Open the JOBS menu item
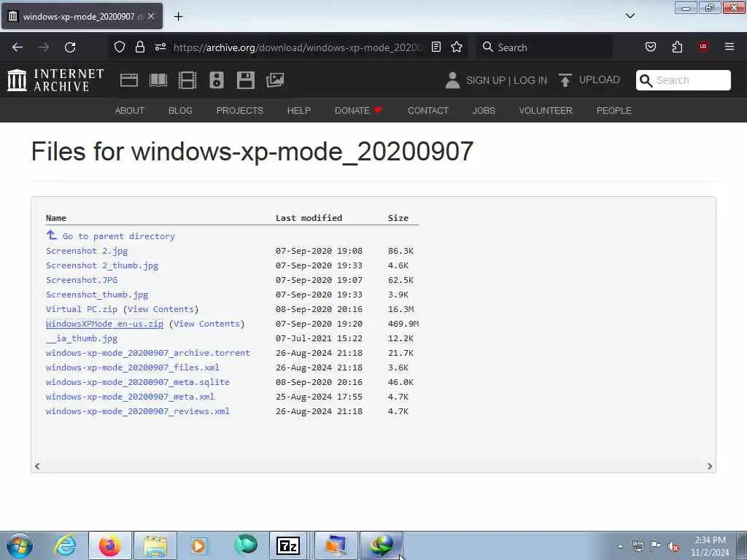The image size is (747, 560). [484, 111]
